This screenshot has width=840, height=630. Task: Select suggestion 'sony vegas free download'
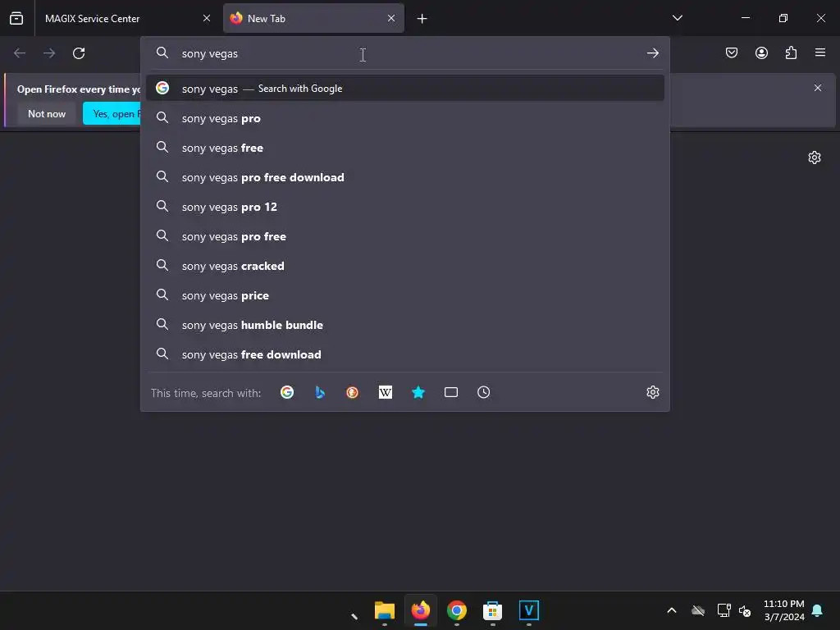point(405,354)
